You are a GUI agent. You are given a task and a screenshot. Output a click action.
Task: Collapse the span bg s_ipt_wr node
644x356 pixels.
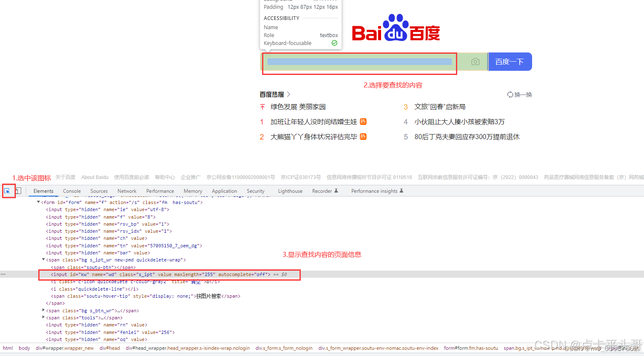44,260
